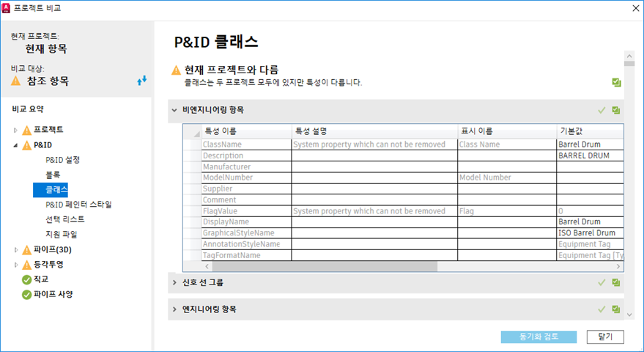Sort by 표시 이름 column header

[x=507, y=131]
